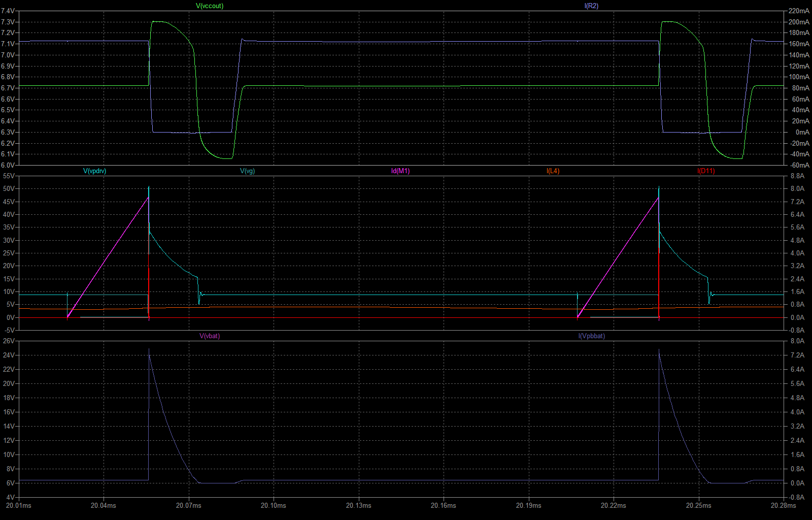Click the 16V tick on bottom pane axis
This screenshot has width=812, height=520.
(x=9, y=412)
